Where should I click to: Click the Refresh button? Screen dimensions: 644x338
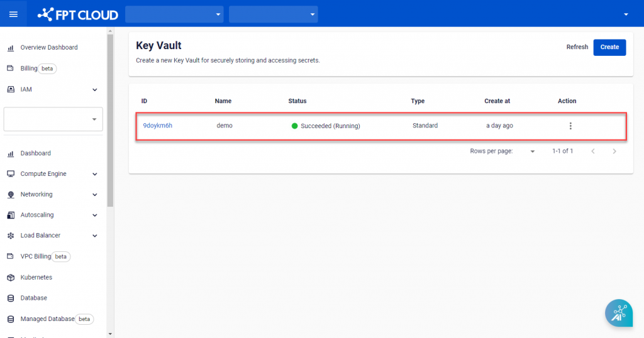pyautogui.click(x=577, y=47)
